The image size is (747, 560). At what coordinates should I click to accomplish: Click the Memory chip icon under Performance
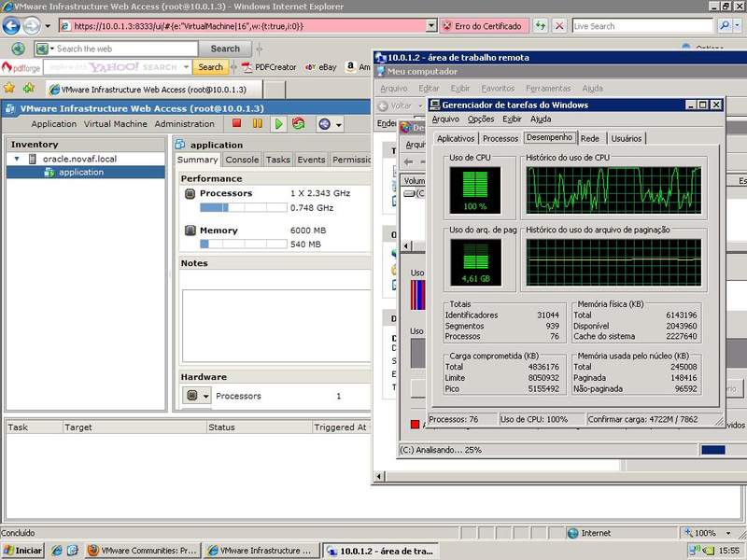point(190,231)
